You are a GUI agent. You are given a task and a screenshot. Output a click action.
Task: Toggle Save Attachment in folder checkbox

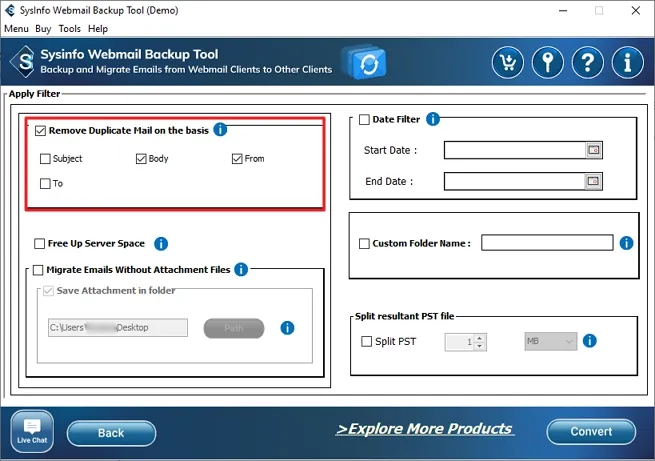[x=48, y=291]
